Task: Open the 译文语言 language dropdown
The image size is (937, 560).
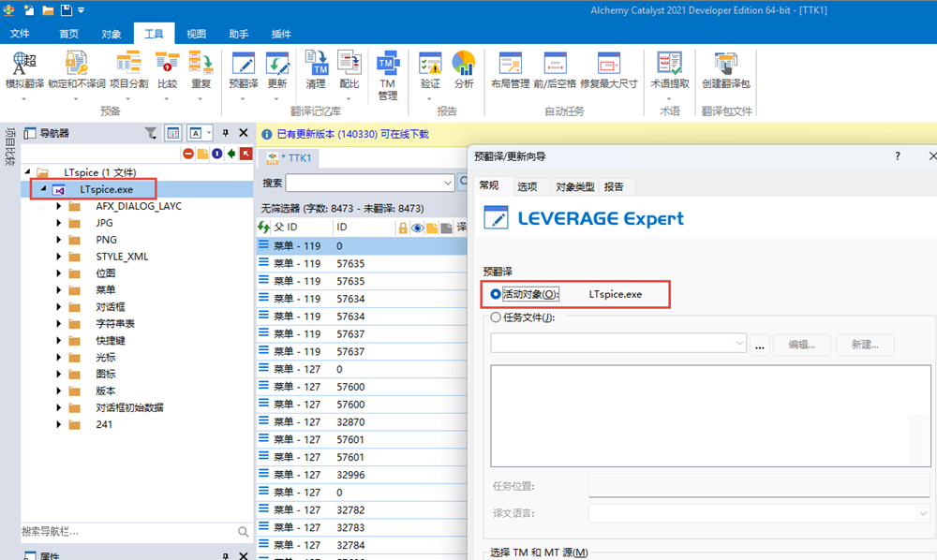Action: (923, 513)
